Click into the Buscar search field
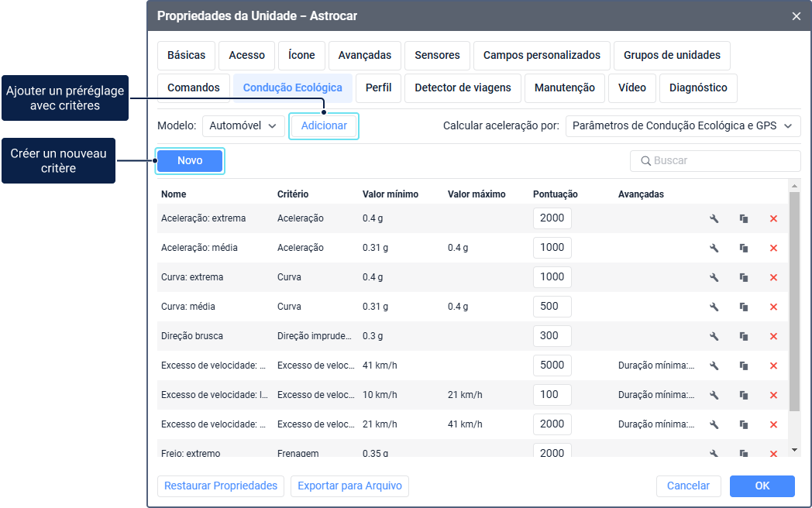The width and height of the screenshot is (812, 508). tap(721, 161)
